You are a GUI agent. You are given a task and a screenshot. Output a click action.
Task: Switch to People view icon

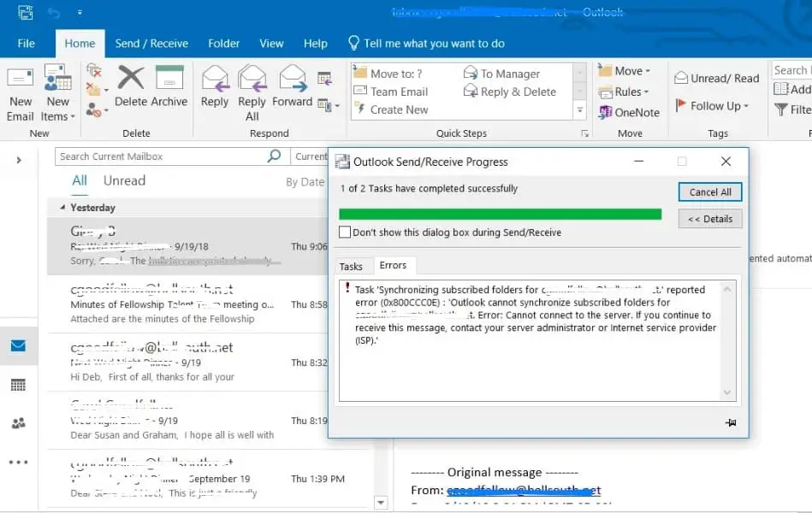click(x=18, y=423)
